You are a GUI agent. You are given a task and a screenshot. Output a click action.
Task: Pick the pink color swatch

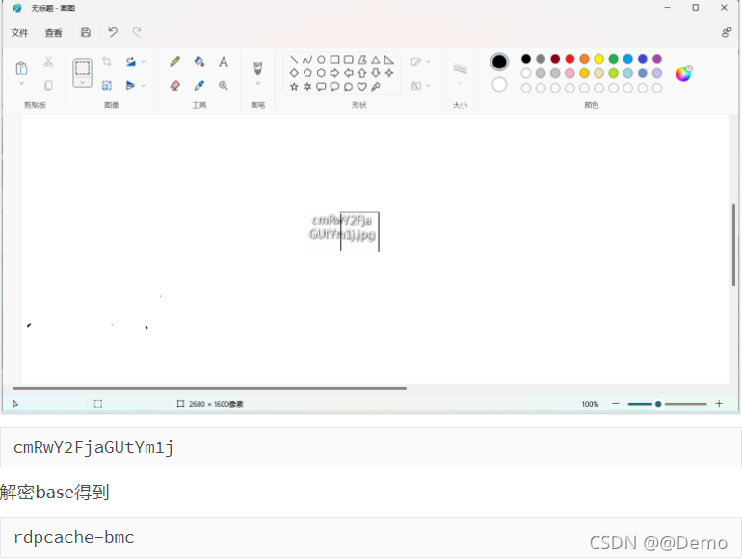570,73
